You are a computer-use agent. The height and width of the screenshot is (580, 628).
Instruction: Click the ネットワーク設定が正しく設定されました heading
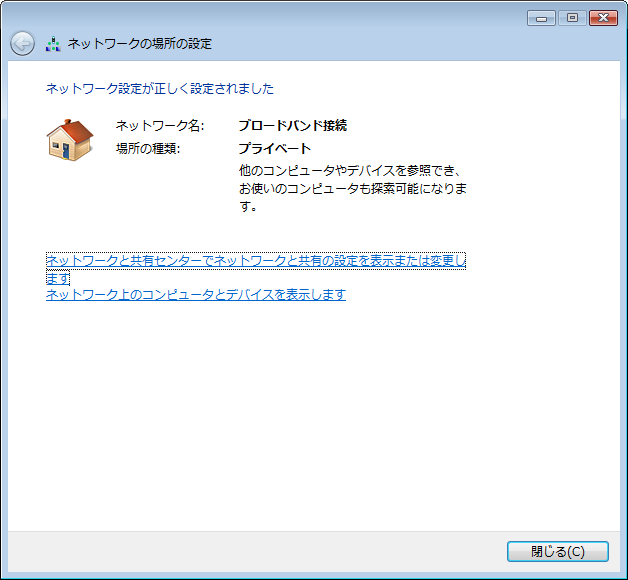pyautogui.click(x=160, y=89)
